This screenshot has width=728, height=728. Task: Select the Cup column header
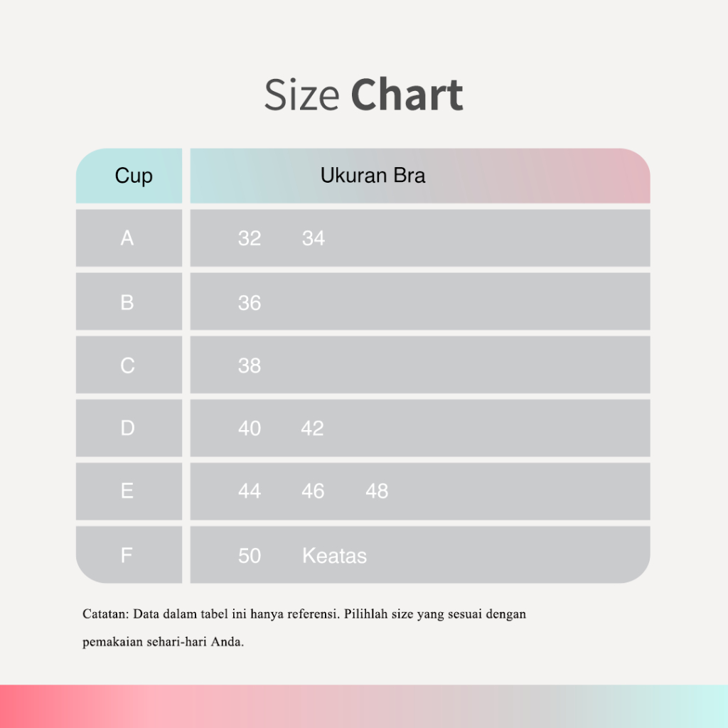click(134, 176)
